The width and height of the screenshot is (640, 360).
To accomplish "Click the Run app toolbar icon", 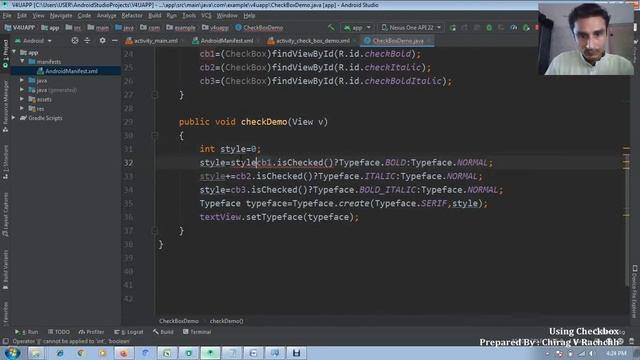I will point(453,27).
